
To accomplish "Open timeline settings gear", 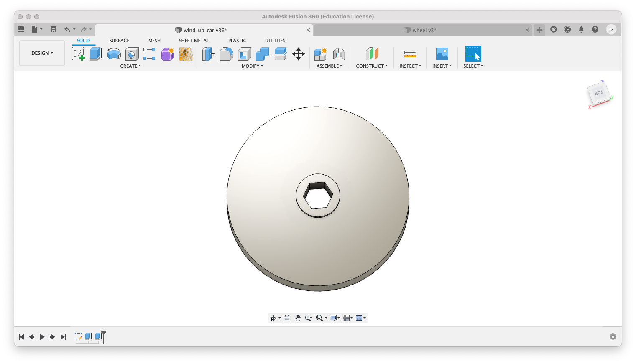I will (613, 337).
